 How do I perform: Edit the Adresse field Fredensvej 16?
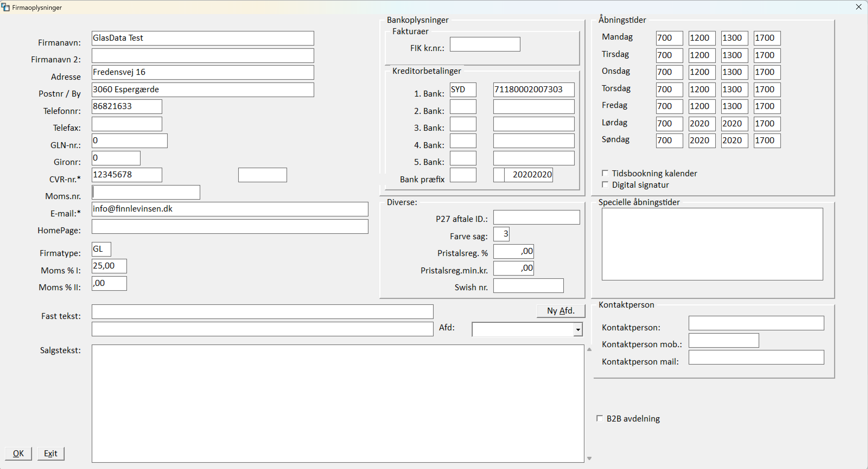[203, 72]
